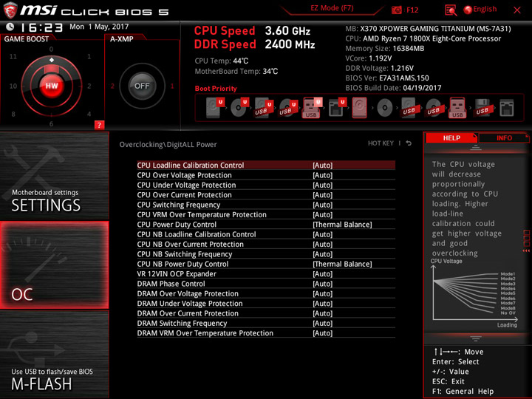Open the Game Boost question mark help
Screen dimensions: 532x399
pos(99,125)
